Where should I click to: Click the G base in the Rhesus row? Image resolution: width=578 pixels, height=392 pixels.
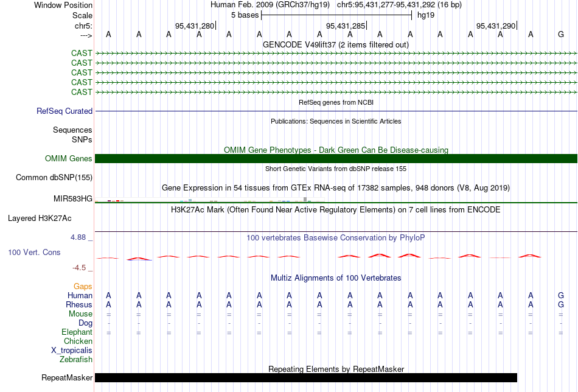click(561, 304)
